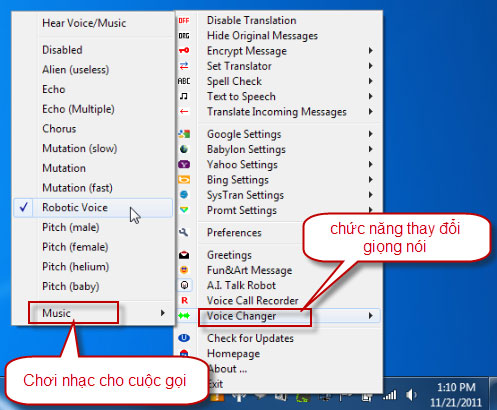Click the smiley Fun&Art Message icon

pyautogui.click(x=184, y=270)
